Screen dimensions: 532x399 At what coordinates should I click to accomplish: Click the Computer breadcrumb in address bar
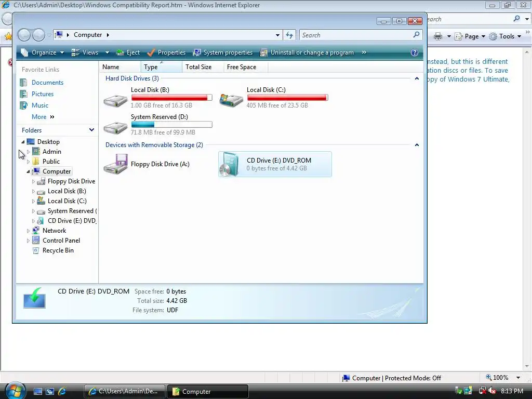pos(87,35)
